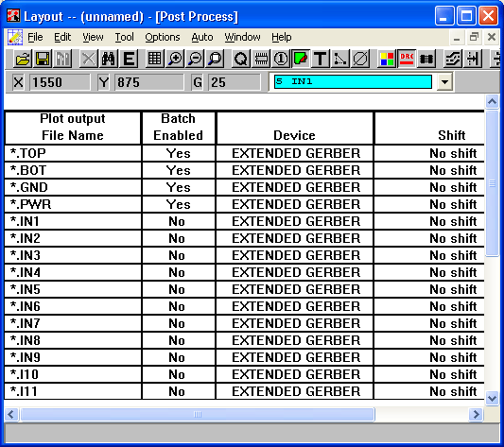504x447 pixels.
Task: Select the '*.I10' file name cell
Action: tap(73, 374)
